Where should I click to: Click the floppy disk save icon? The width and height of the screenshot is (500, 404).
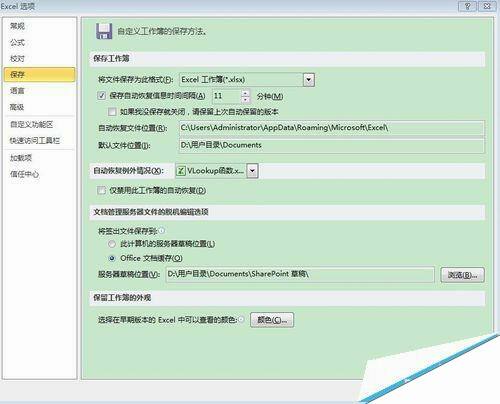[x=104, y=31]
